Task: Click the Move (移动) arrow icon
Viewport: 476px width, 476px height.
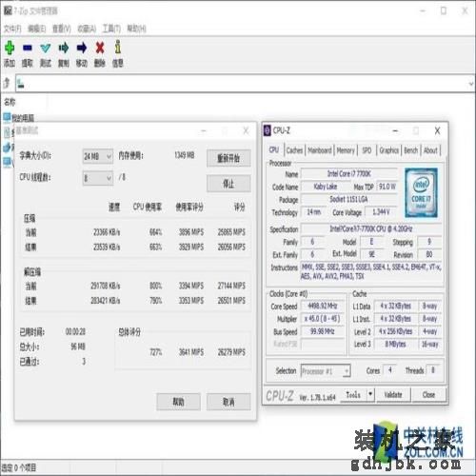Action: coord(82,48)
